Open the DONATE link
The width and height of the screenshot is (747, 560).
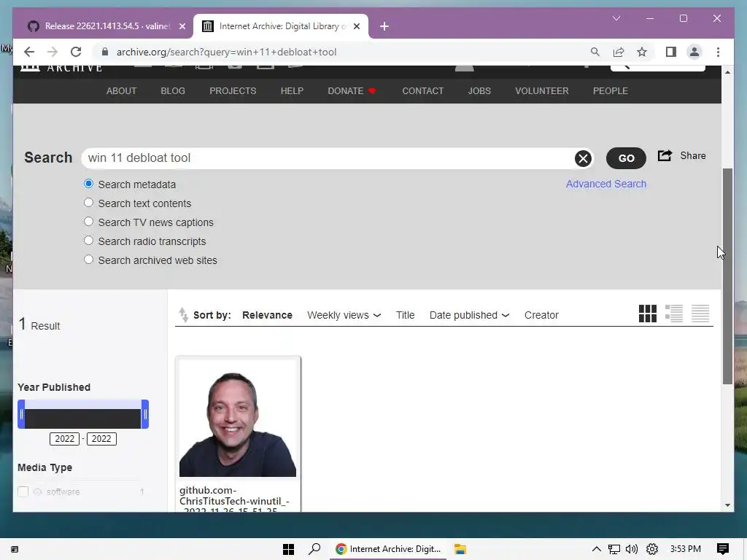(x=352, y=91)
